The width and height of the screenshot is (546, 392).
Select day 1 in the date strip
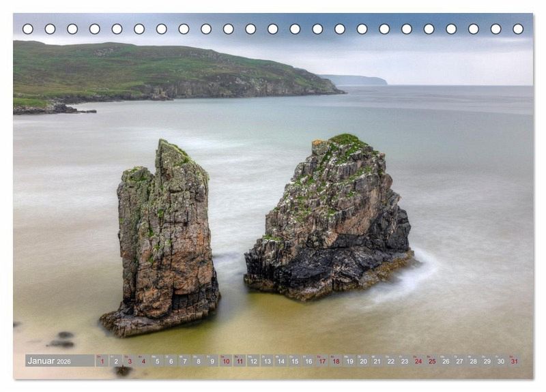(x=102, y=361)
